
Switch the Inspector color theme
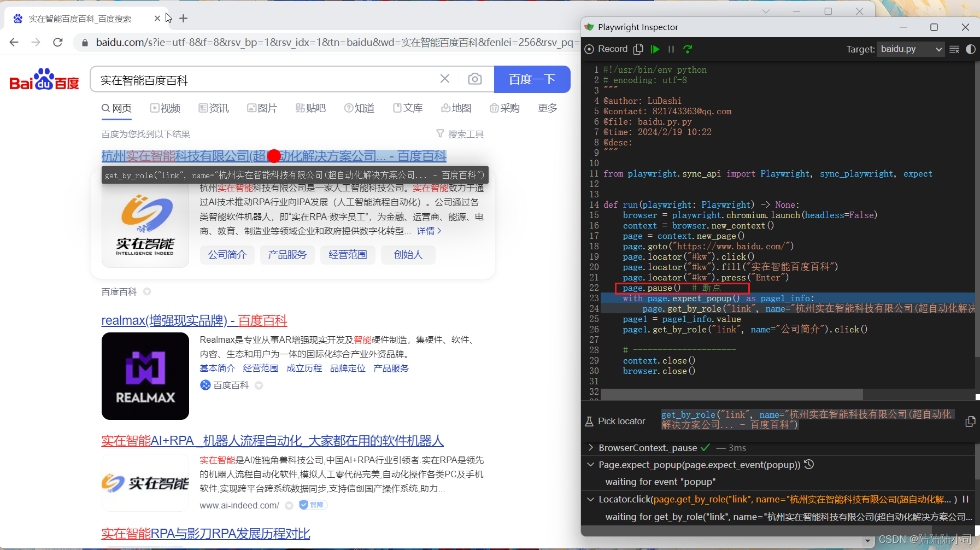[x=972, y=49]
